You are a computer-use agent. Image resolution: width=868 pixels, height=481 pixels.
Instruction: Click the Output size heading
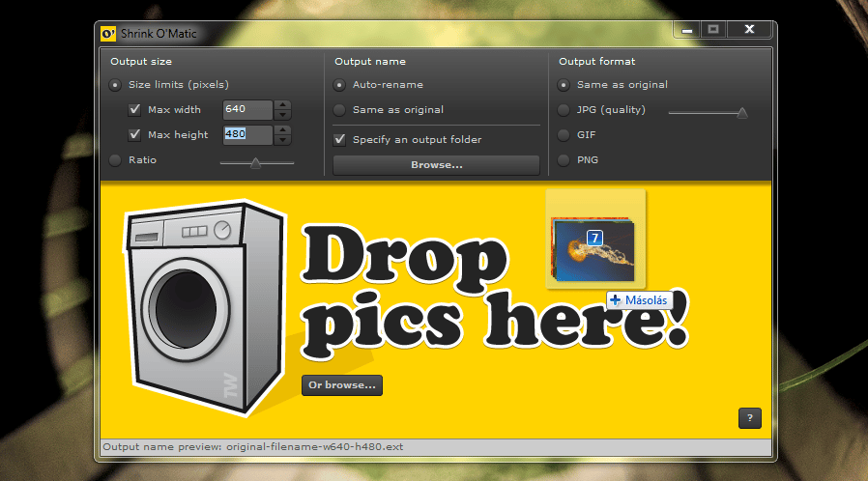(141, 62)
